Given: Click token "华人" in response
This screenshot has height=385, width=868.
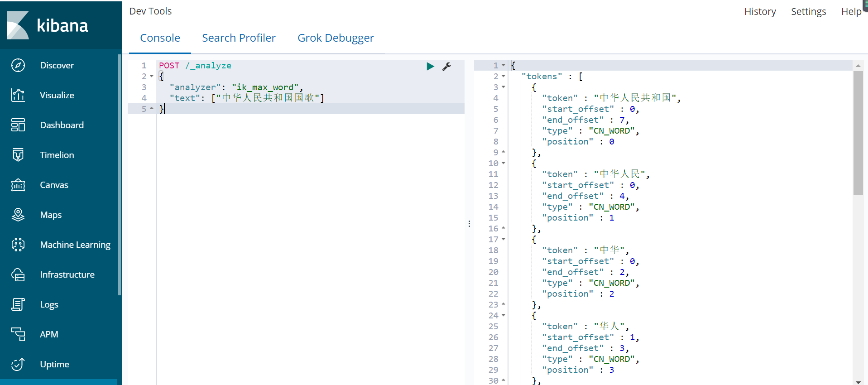Looking at the screenshot, I should pyautogui.click(x=609, y=326).
